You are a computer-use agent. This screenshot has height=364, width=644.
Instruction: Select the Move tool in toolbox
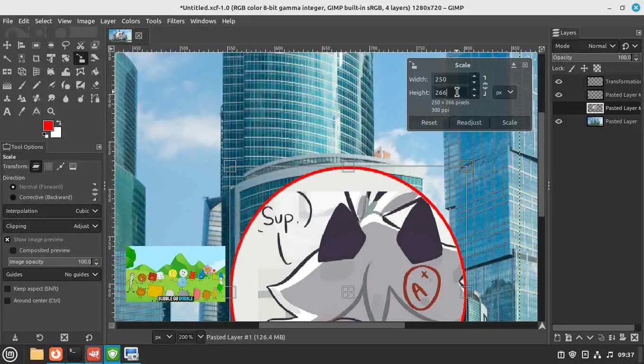point(7,45)
